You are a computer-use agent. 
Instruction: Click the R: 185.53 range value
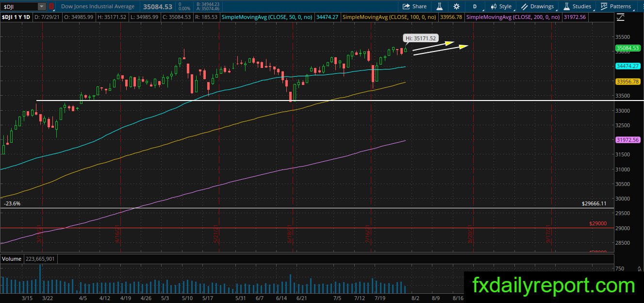(x=206, y=17)
